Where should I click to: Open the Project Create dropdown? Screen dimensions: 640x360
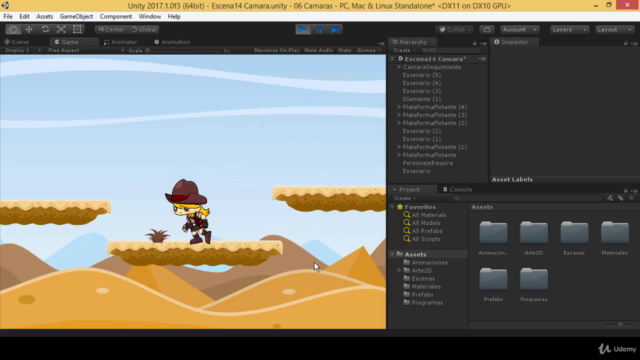[x=404, y=198]
